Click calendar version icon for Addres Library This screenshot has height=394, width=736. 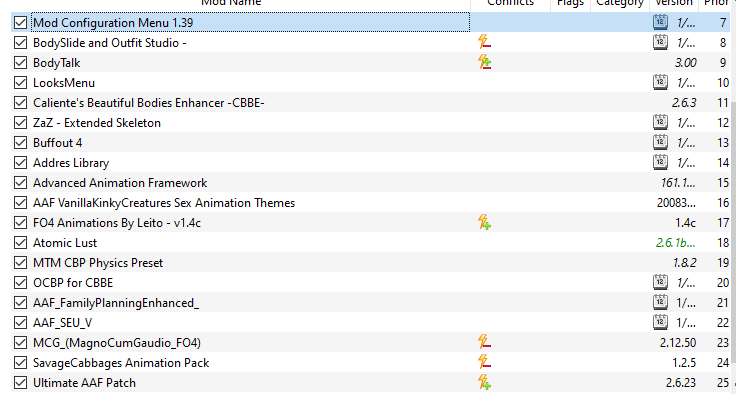coord(660,162)
